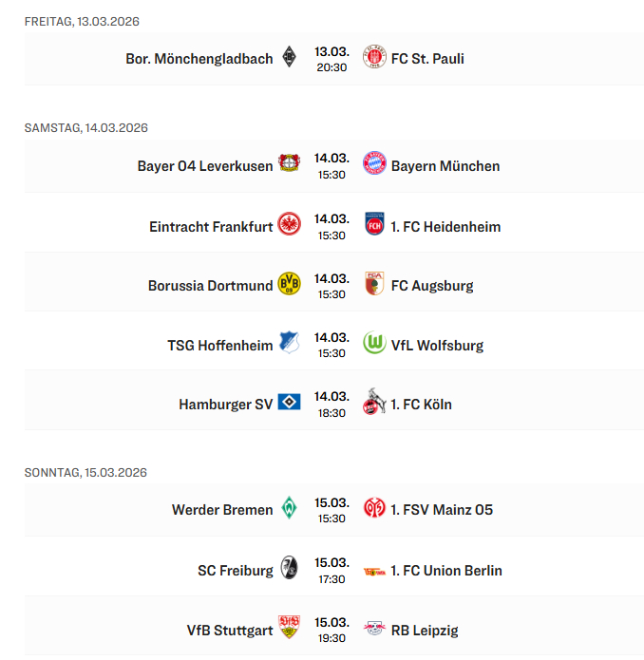644x660 pixels.
Task: Open the 1. FC Heidenheim team link
Action: click(445, 226)
